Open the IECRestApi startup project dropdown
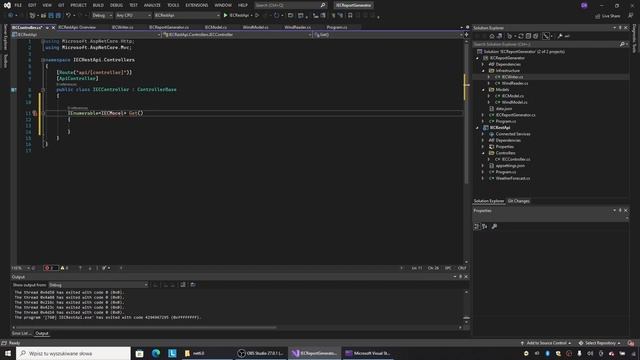Image resolution: width=640 pixels, height=360 pixels. pos(187,16)
